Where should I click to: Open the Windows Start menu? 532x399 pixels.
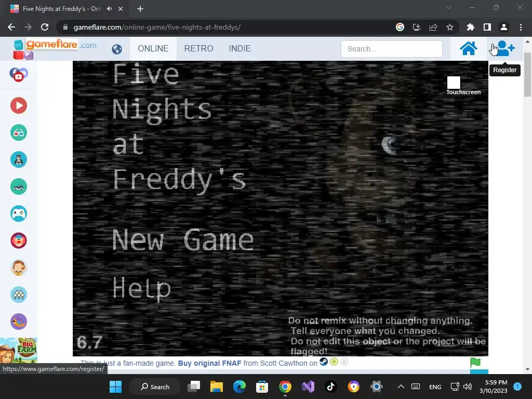(116, 387)
